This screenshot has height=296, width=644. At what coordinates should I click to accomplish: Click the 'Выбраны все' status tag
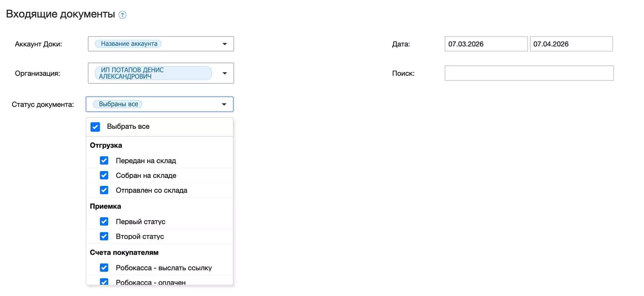[118, 104]
